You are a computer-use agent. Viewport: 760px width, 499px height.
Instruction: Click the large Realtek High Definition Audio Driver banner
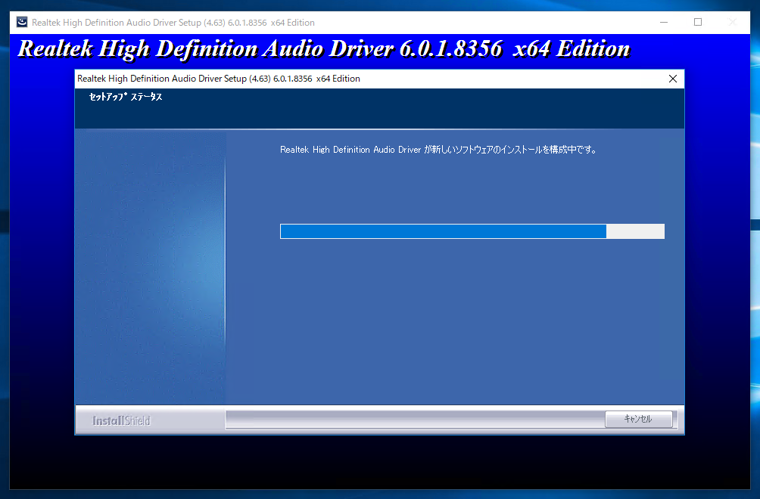click(324, 49)
